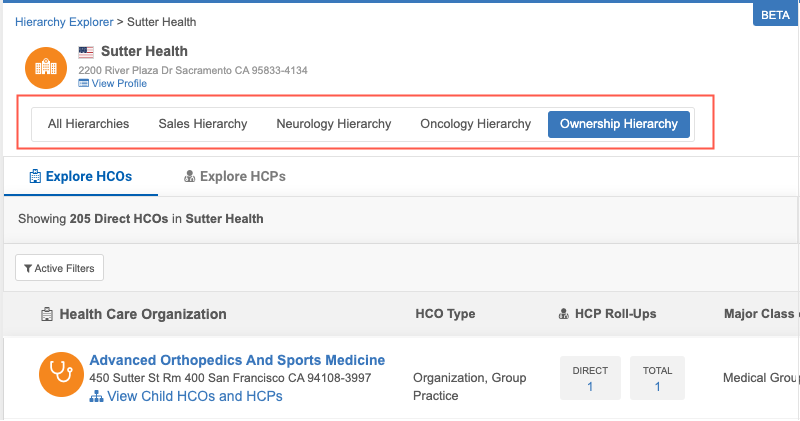Click the doctor icon in HCP Roll-Ups header

click(564, 314)
